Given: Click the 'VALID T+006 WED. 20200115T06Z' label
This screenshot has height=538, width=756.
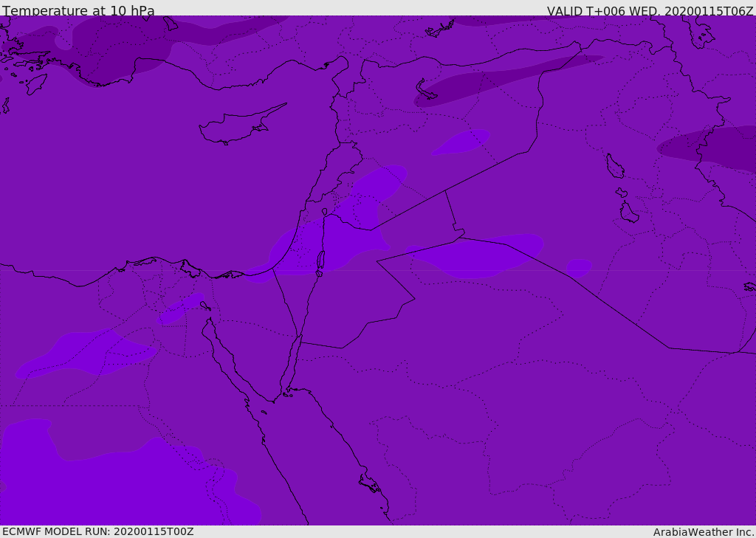Looking at the screenshot, I should (x=650, y=10).
